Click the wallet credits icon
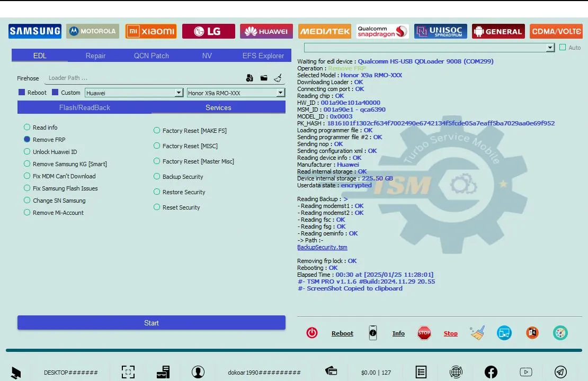 click(331, 371)
